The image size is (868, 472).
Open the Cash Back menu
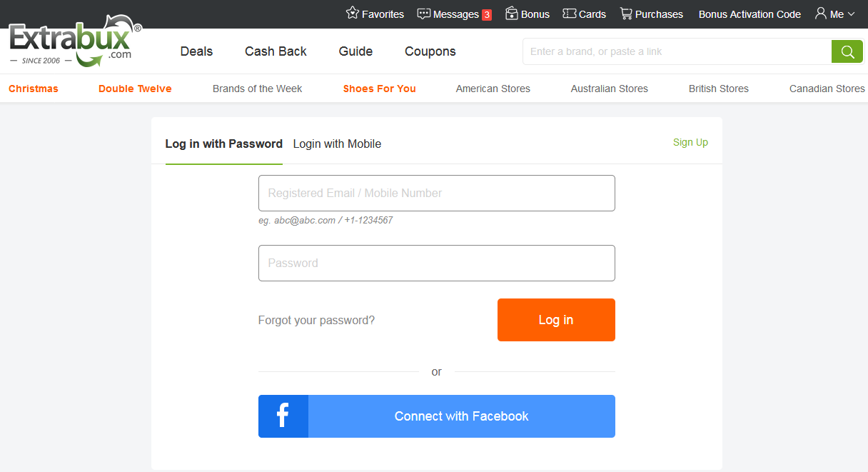point(276,51)
